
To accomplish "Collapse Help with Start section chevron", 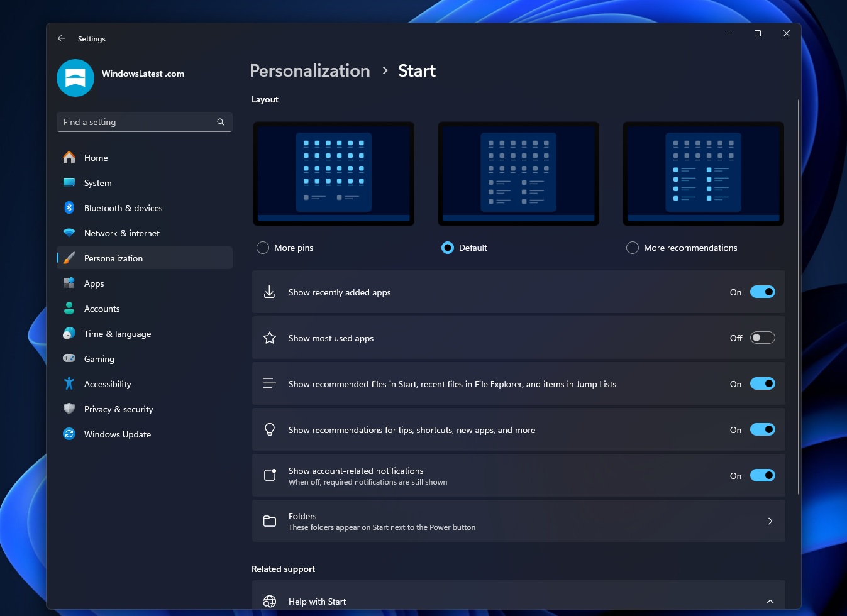I will pyautogui.click(x=770, y=602).
